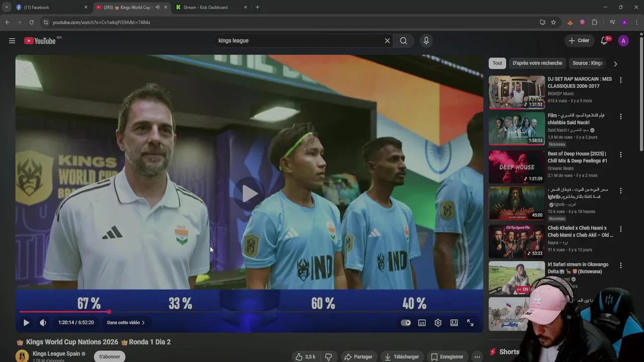Open Cheb Khaled x Cheb Hasni title

tap(580, 231)
